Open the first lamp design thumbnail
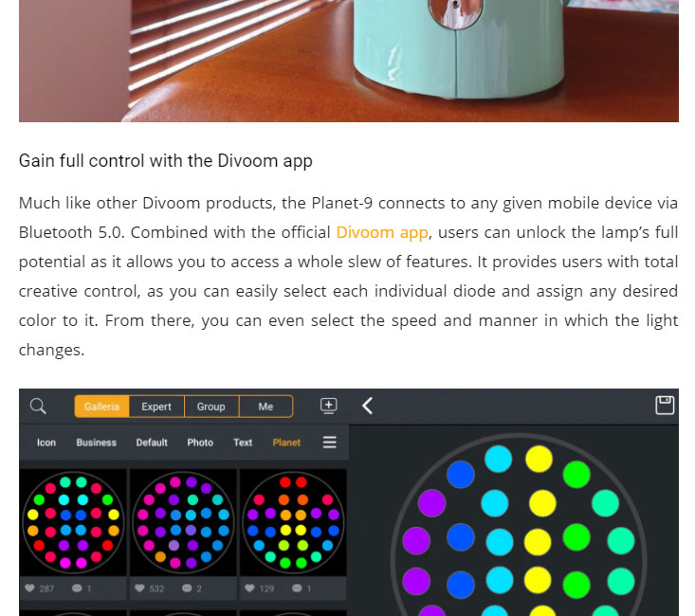The width and height of the screenshot is (695, 616). coord(73,521)
